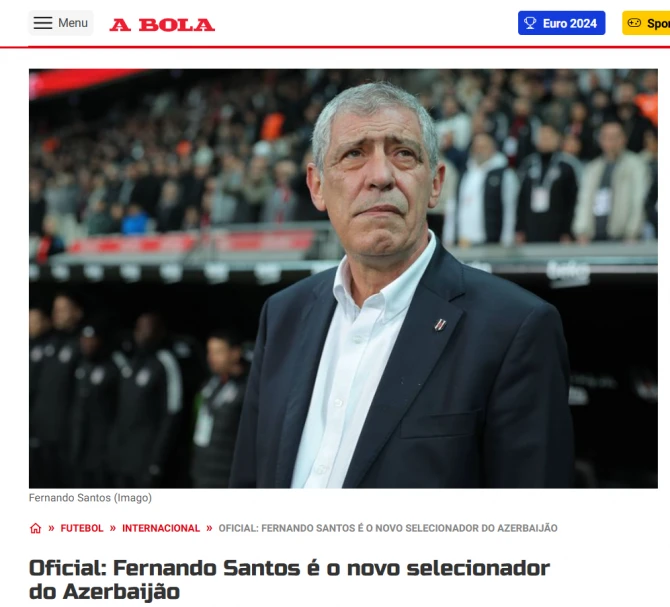
Task: Click the trophy icon on Euro 2024
Action: (530, 23)
